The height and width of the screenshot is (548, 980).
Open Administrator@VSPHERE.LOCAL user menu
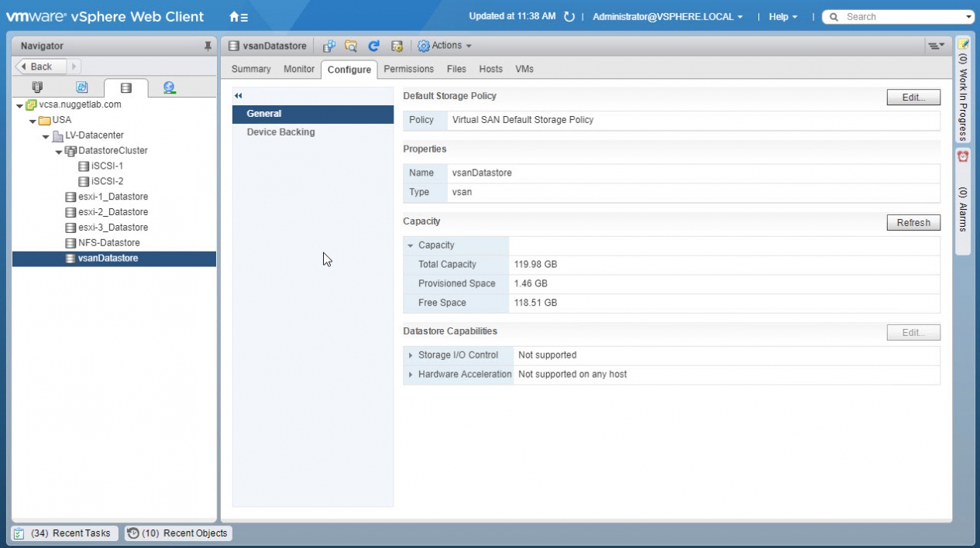[x=667, y=17]
